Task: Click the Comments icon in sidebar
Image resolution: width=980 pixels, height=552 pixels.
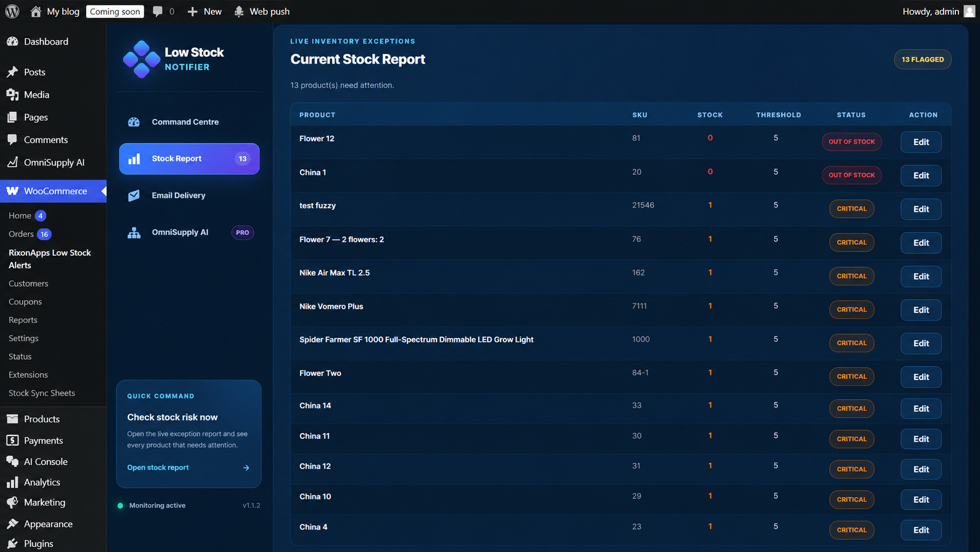Action: tap(12, 140)
